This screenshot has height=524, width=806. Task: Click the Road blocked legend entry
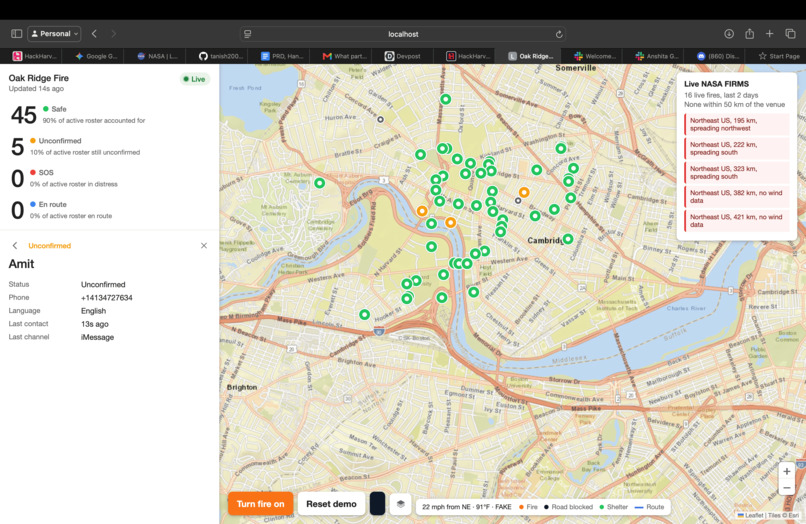pyautogui.click(x=568, y=507)
